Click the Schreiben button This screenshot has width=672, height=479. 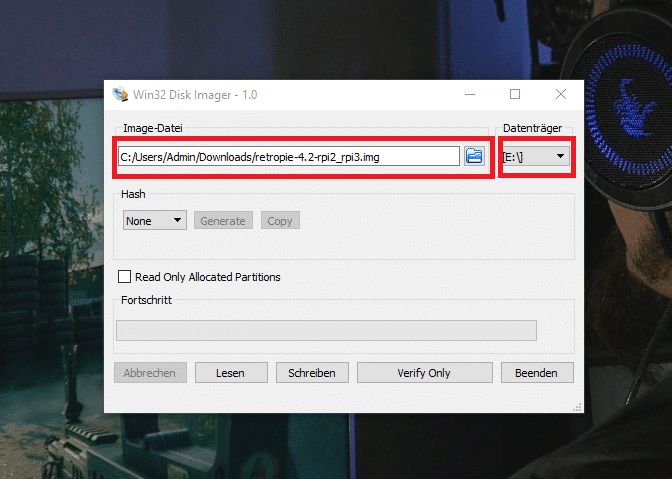click(312, 373)
